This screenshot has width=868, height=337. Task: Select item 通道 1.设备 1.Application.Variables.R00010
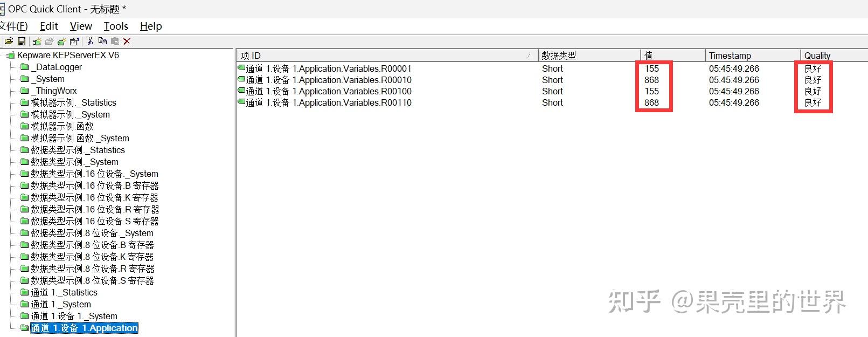(329, 80)
